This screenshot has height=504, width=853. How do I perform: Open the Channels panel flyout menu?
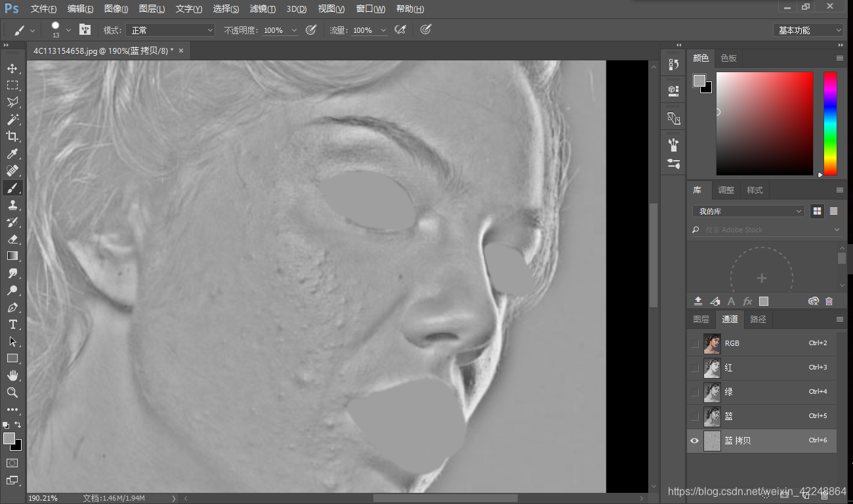(840, 319)
